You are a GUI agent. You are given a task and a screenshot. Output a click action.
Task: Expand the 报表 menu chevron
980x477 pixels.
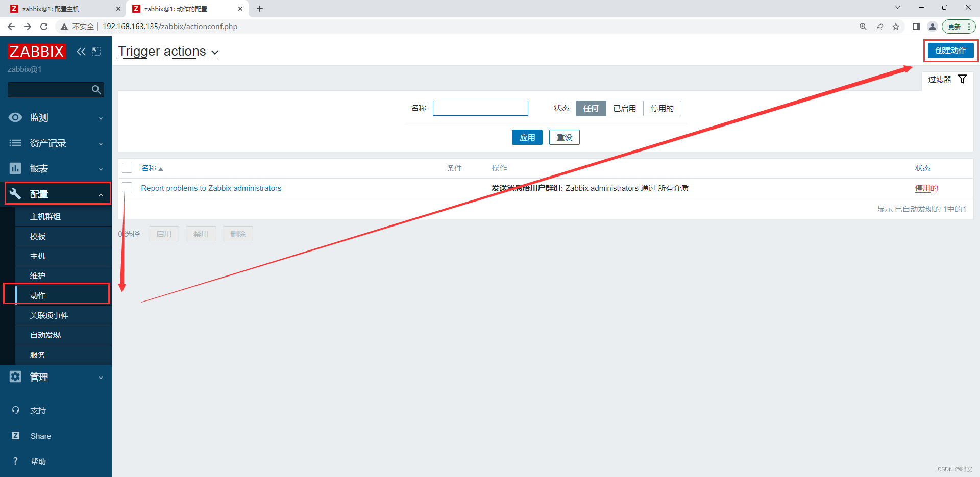point(101,169)
